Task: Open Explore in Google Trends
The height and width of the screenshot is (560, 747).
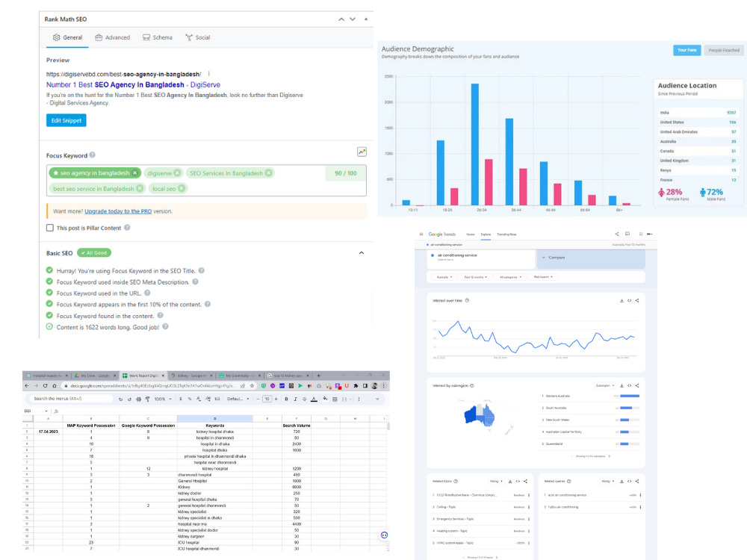Action: coord(486,234)
